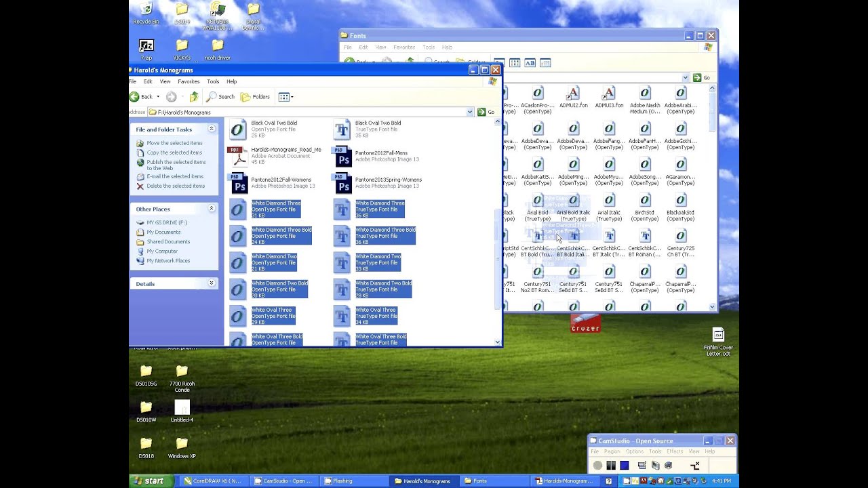Viewport: 868px width, 488px height.
Task: Click Publish the selected items to the Web
Action: click(x=176, y=165)
